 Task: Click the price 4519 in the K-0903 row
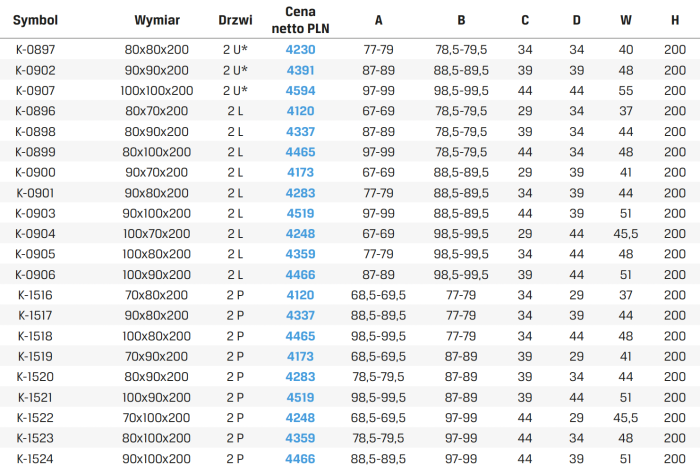(300, 213)
